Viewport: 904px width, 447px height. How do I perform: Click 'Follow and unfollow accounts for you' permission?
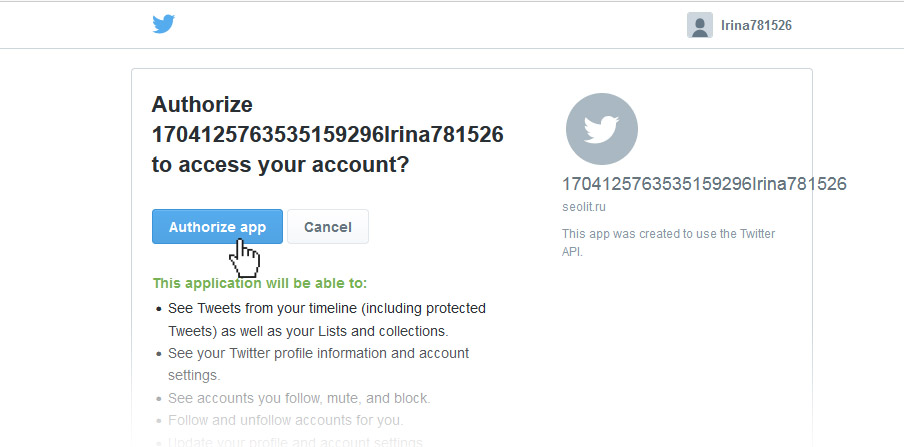tap(286, 420)
